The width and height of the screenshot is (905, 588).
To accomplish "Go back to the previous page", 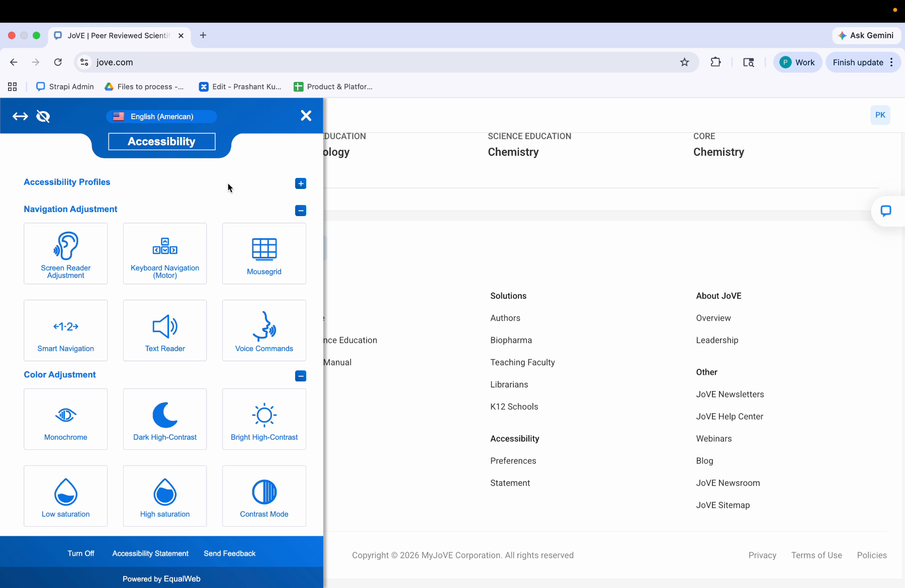I will [14, 62].
